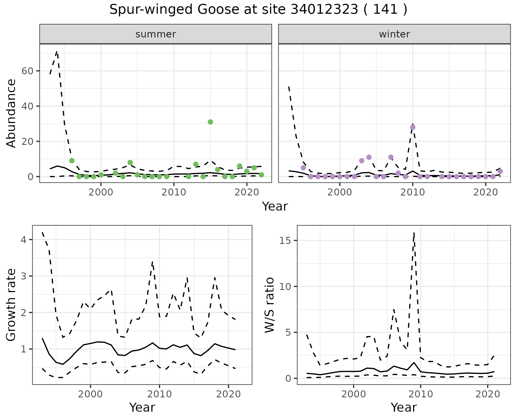Click the 4 tick label on Growth rate axis
The height and width of the screenshot is (420, 517).
pyautogui.click(x=23, y=240)
